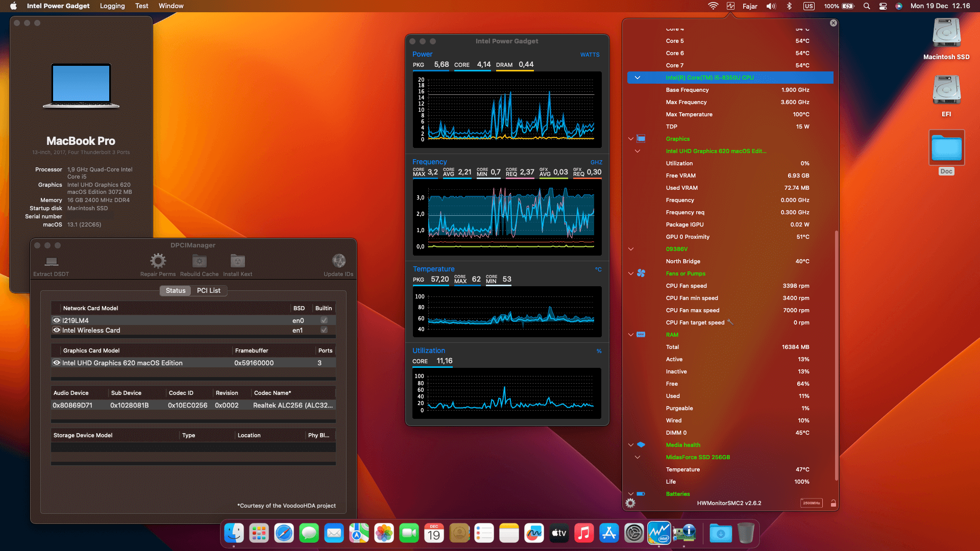This screenshot has width=980, height=551.
Task: Click the lock icon in HWMonitorSMC2
Action: tap(833, 503)
